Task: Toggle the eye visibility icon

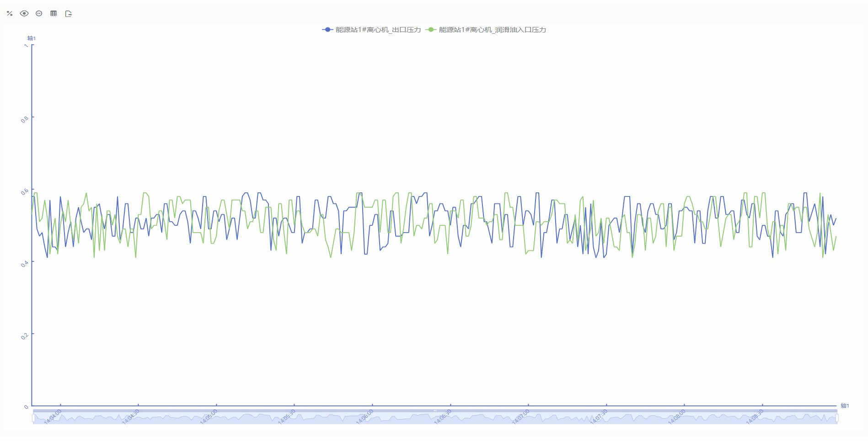Action: [x=24, y=14]
